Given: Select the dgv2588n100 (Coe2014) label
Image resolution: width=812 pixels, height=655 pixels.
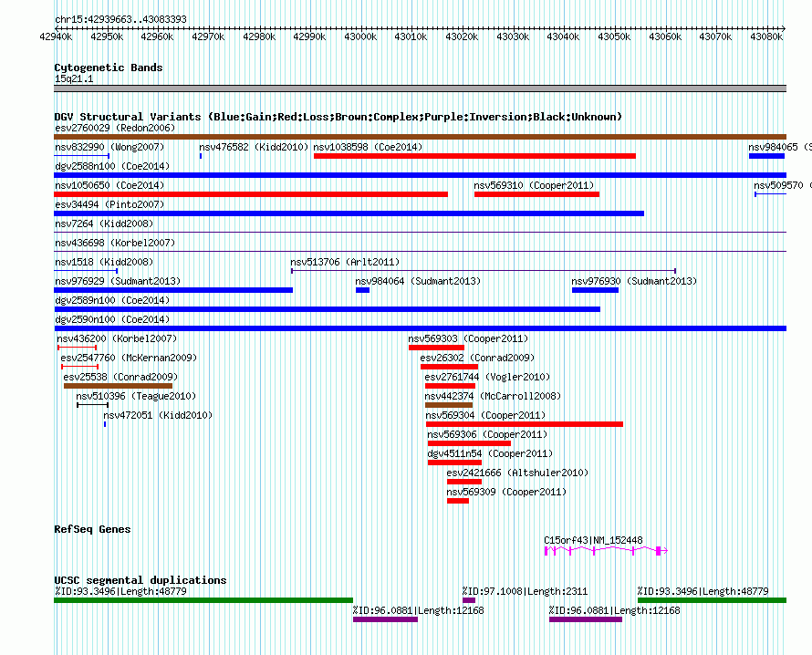Looking at the screenshot, I should [112, 166].
